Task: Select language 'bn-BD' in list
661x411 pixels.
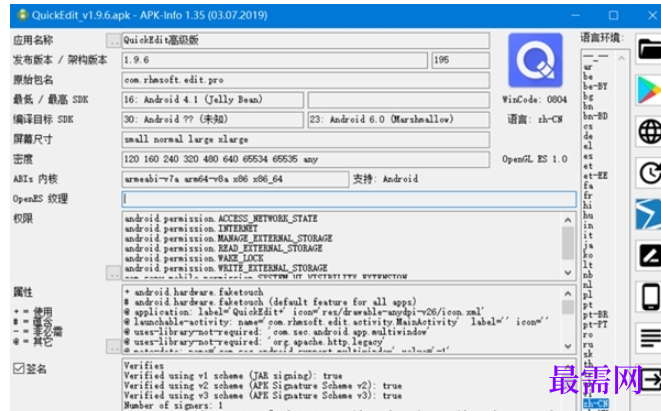Action: (595, 116)
